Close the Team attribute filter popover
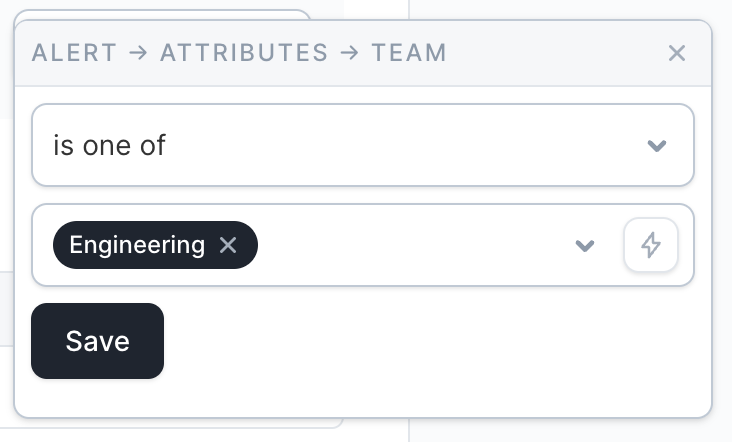732x442 pixels. [677, 53]
